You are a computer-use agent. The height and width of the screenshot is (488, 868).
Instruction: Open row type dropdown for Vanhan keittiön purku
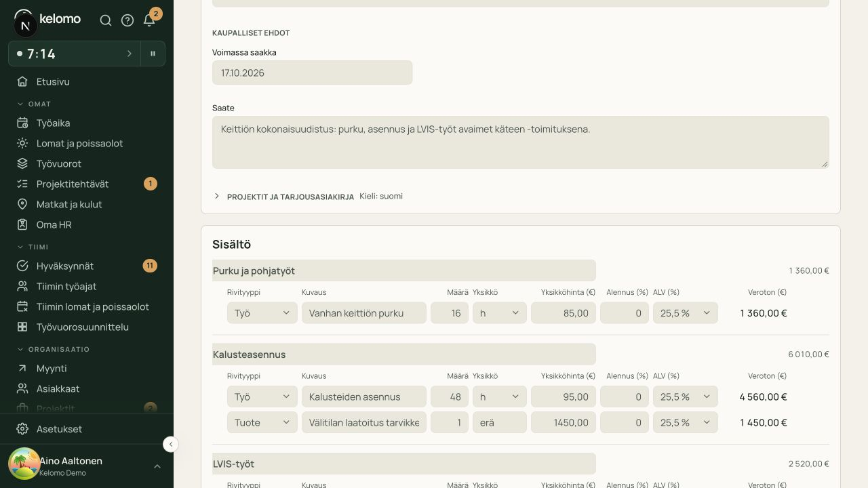(x=262, y=313)
